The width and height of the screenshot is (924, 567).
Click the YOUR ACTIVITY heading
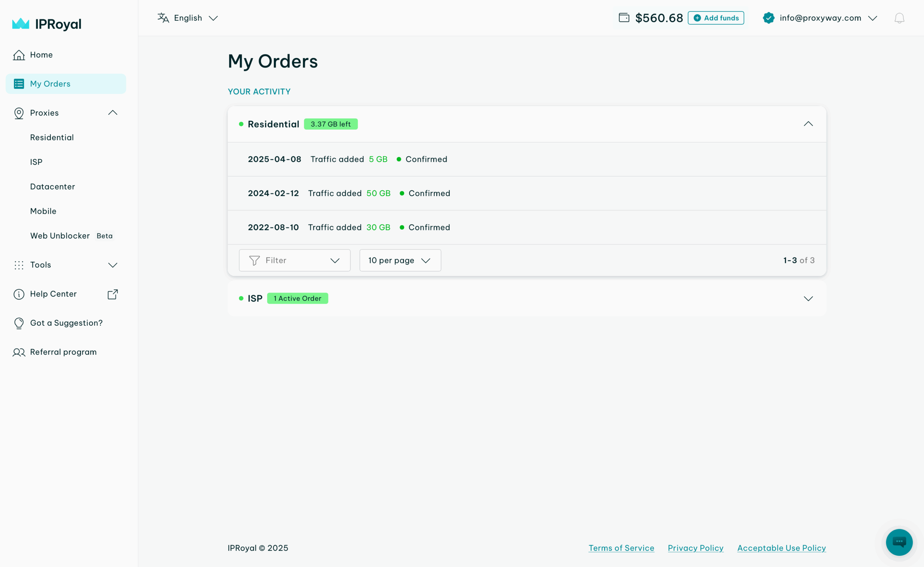tap(259, 92)
